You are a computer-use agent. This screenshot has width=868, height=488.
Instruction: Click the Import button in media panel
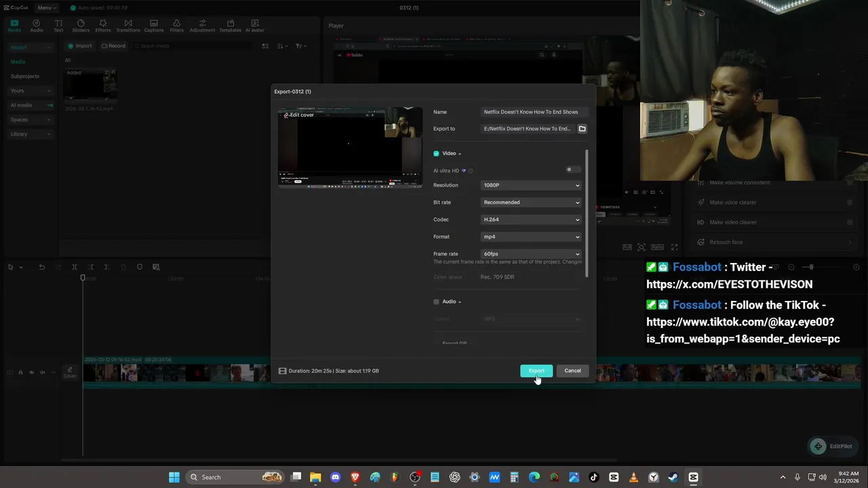pyautogui.click(x=79, y=46)
